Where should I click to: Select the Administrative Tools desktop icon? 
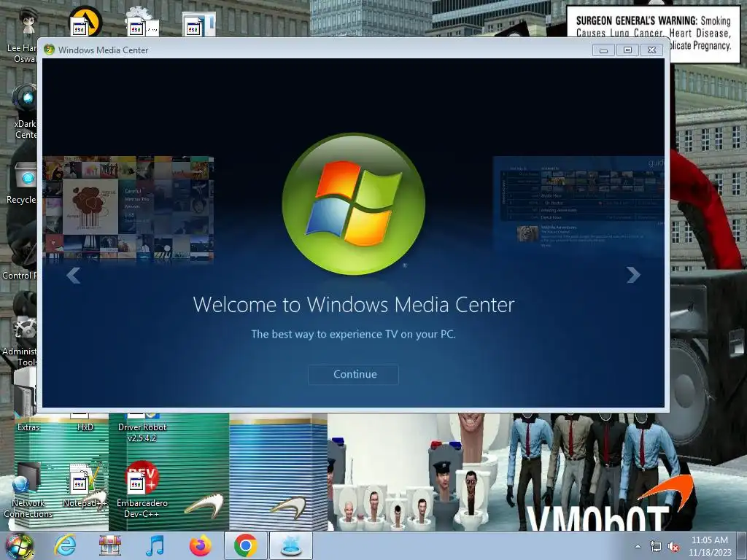[x=20, y=341]
